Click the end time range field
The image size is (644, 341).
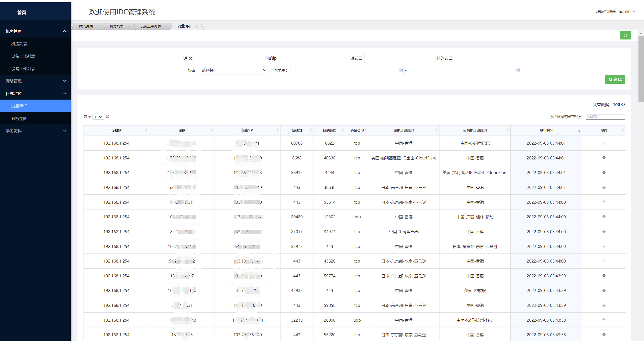[x=464, y=70]
